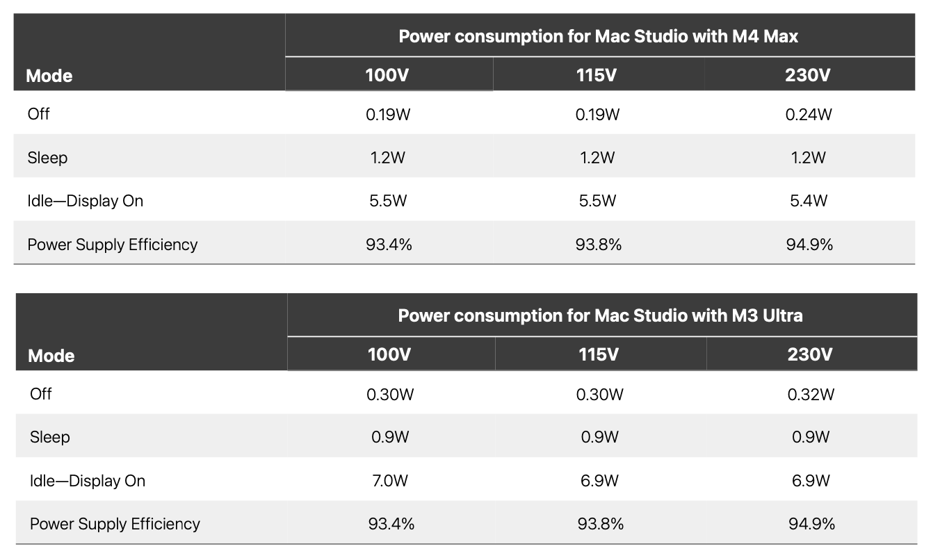Click the 0.9W Sleep value under 230V
The image size is (940, 560).
coord(810,437)
